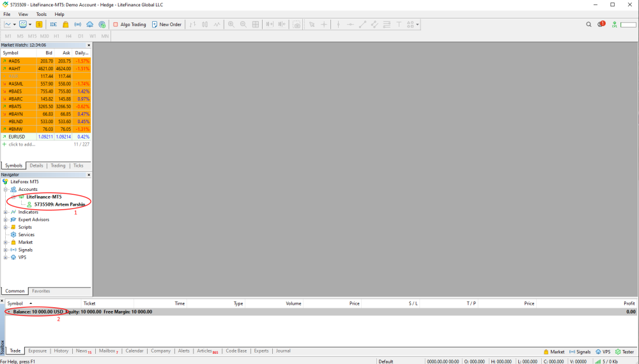Click the Zoom Out magnifier icon
639x364 pixels.
pyautogui.click(x=243, y=24)
